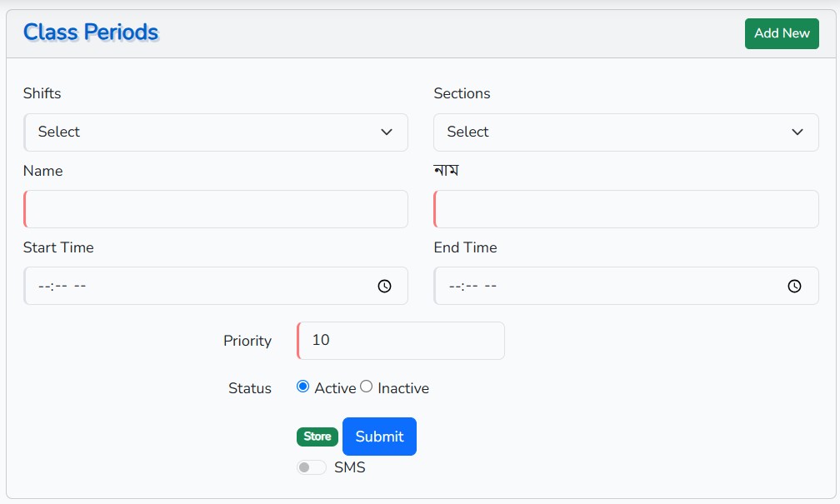
Task: Click the Priority input showing 10
Action: (401, 340)
